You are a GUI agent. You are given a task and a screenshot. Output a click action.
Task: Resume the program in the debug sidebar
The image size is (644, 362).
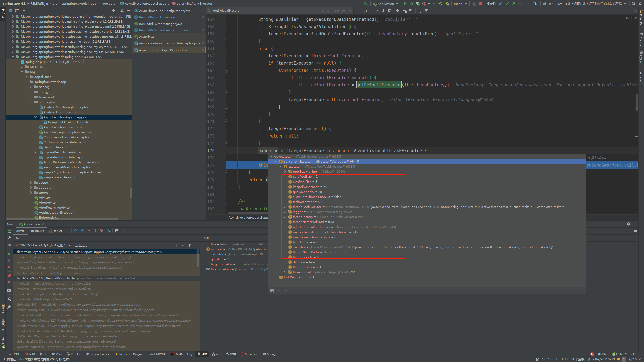click(x=9, y=254)
